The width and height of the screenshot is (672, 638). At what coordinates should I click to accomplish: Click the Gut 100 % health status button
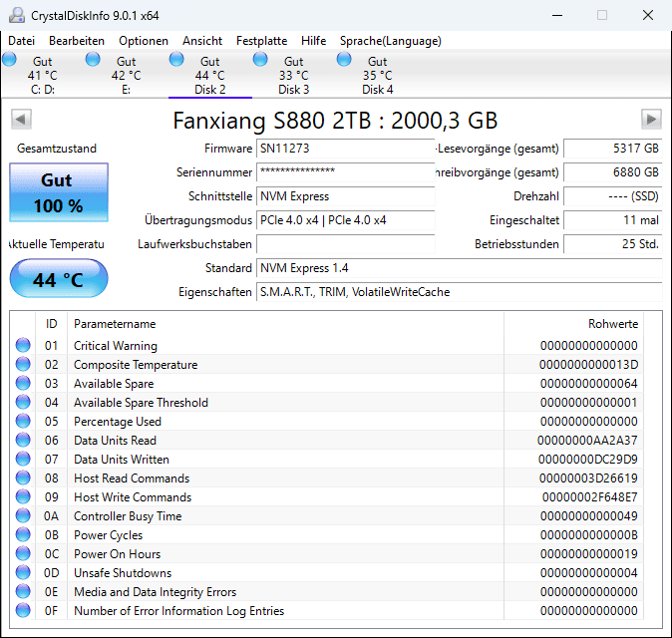[x=59, y=192]
